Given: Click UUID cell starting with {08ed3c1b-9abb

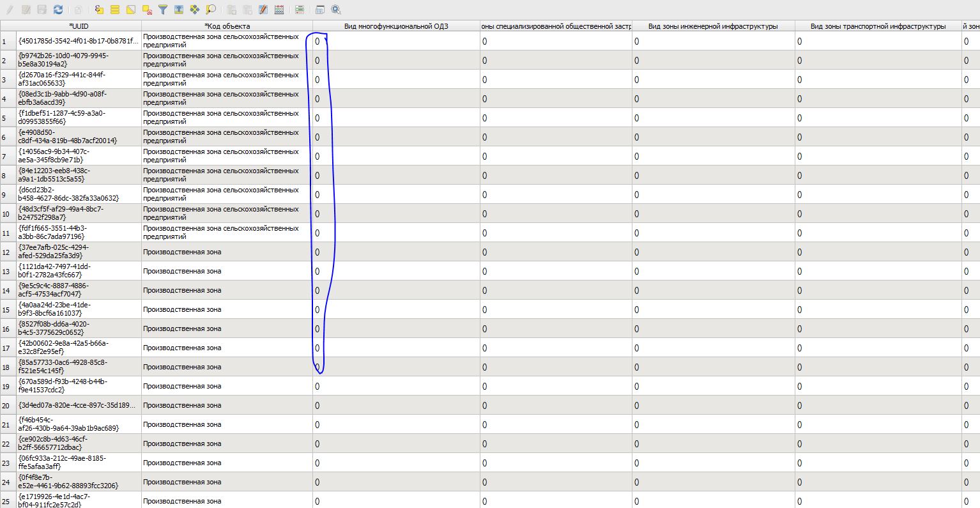Looking at the screenshot, I should pyautogui.click(x=79, y=98).
